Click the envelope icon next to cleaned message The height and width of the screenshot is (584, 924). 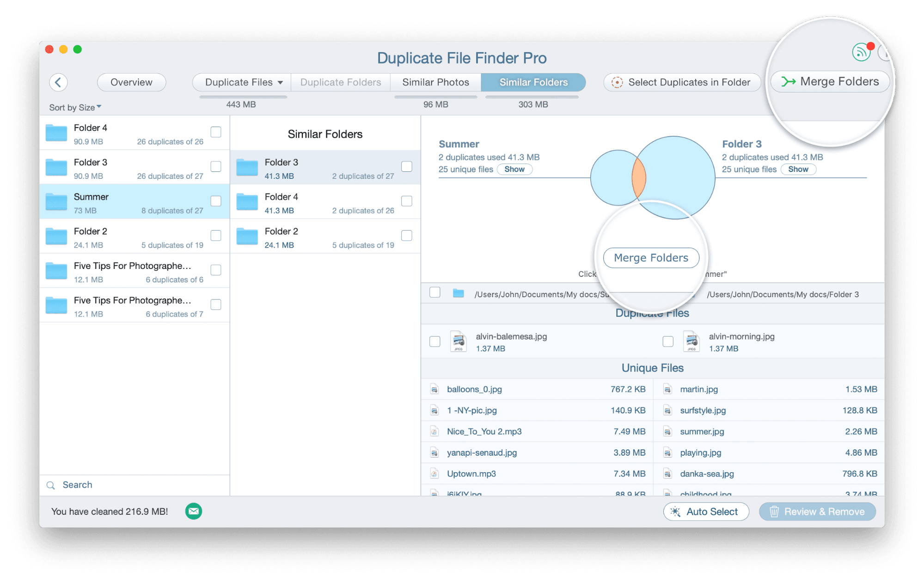pos(193,511)
